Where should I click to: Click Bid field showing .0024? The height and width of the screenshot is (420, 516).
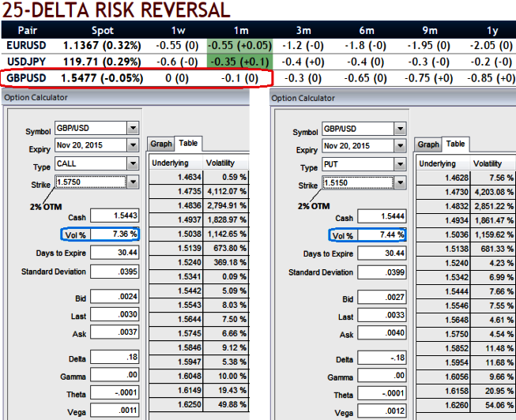(x=115, y=297)
